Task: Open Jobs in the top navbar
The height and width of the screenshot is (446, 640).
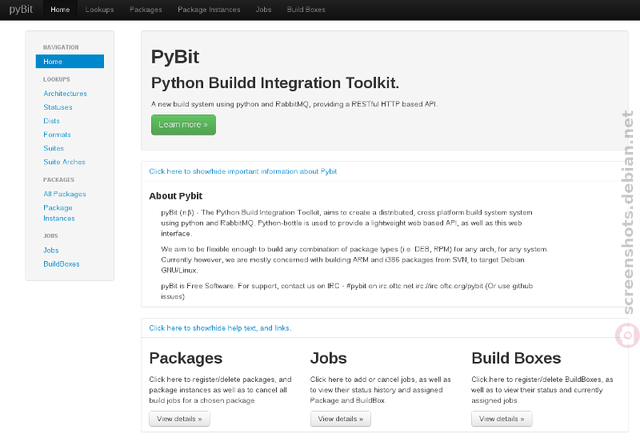Action: 263,9
